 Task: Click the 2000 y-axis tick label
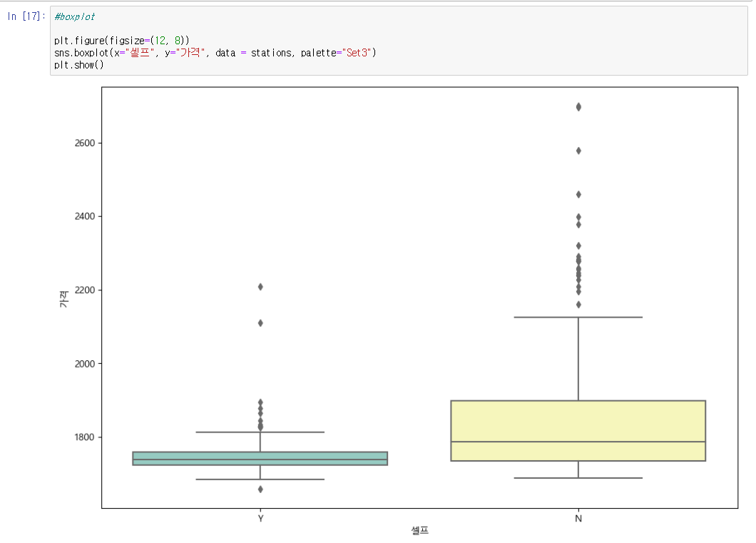click(x=85, y=364)
